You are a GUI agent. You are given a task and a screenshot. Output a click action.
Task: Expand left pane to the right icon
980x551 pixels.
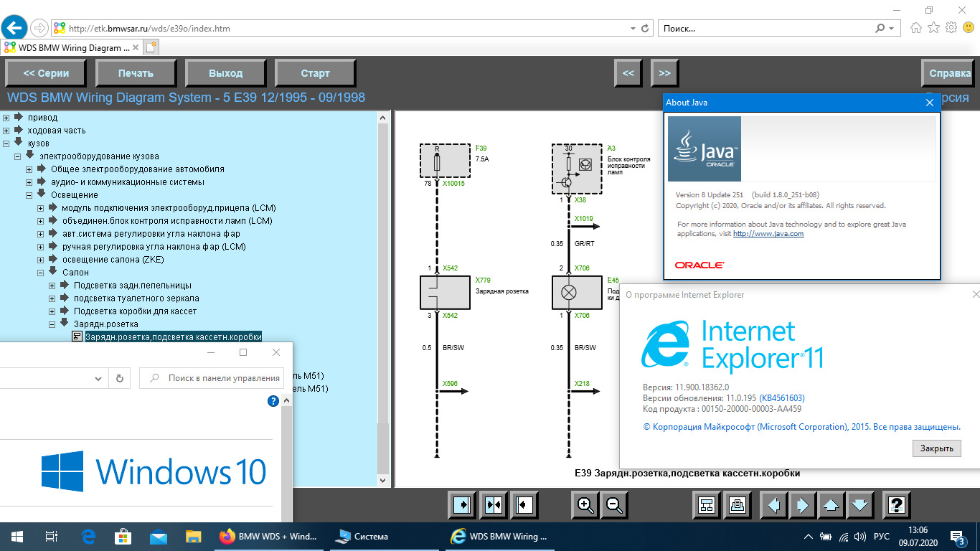(463, 505)
